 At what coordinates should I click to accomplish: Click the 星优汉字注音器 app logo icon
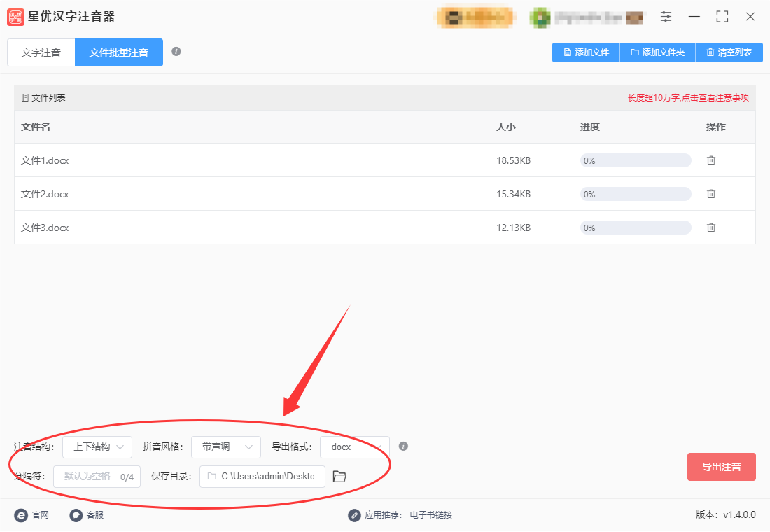[15, 17]
